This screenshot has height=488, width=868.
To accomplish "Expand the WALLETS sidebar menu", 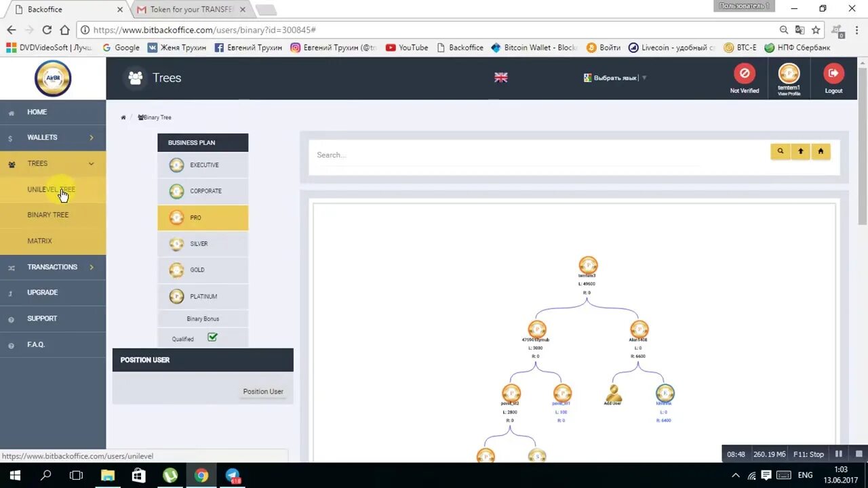I will tap(53, 138).
